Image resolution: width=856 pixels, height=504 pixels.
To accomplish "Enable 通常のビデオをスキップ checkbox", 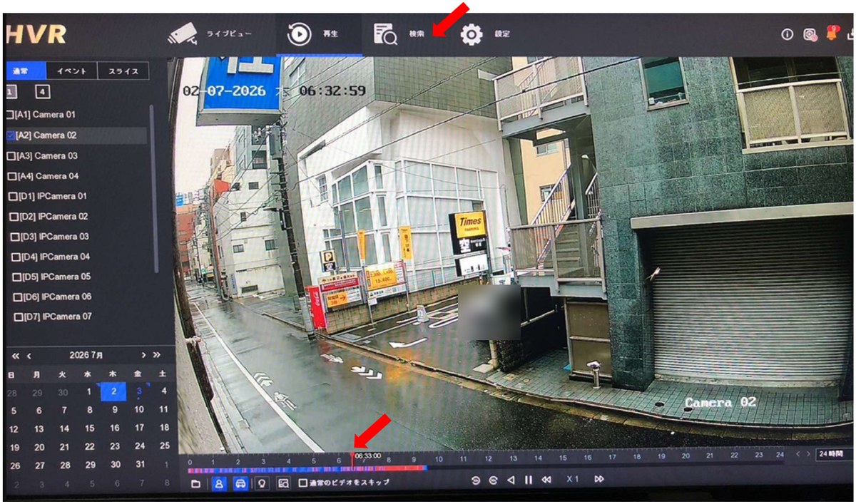I will pos(302,483).
